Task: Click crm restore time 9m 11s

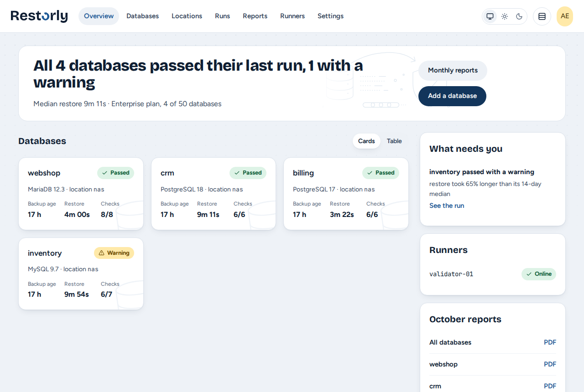Action: click(208, 215)
